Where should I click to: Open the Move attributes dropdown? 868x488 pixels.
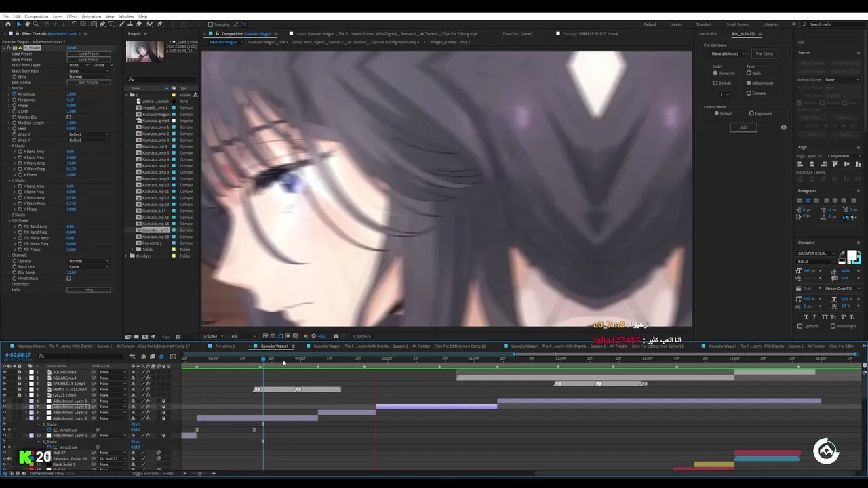click(x=728, y=54)
